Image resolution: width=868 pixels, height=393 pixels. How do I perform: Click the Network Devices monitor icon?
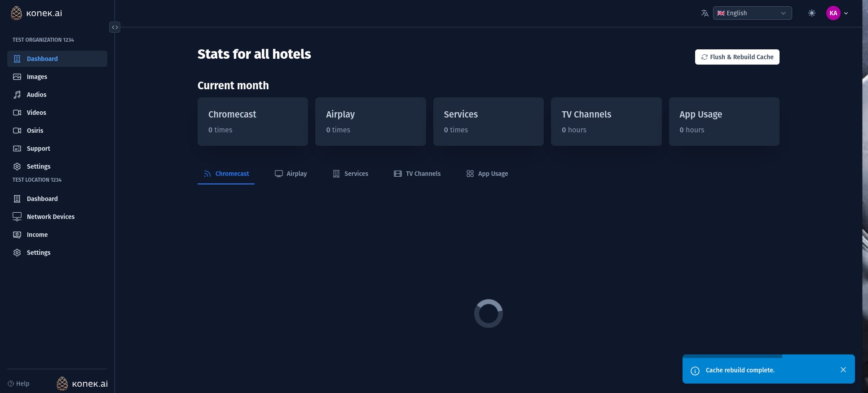click(17, 217)
